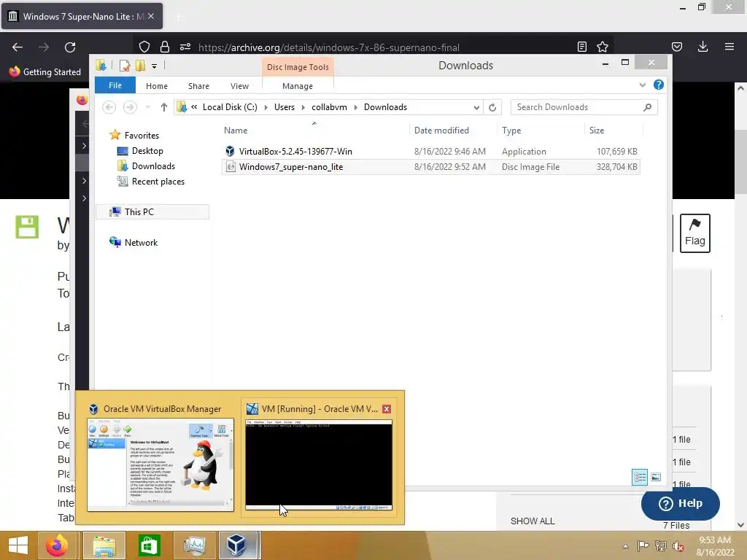747x560 pixels.
Task: Switch to VM [Running] window thumbnail
Action: 319,464
